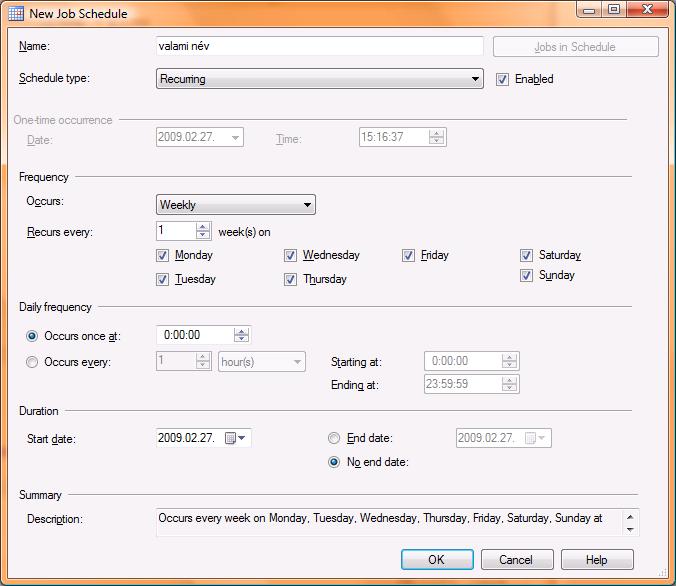Minimize the New Job Schedule window
This screenshot has height=586, width=676.
(589, 9)
